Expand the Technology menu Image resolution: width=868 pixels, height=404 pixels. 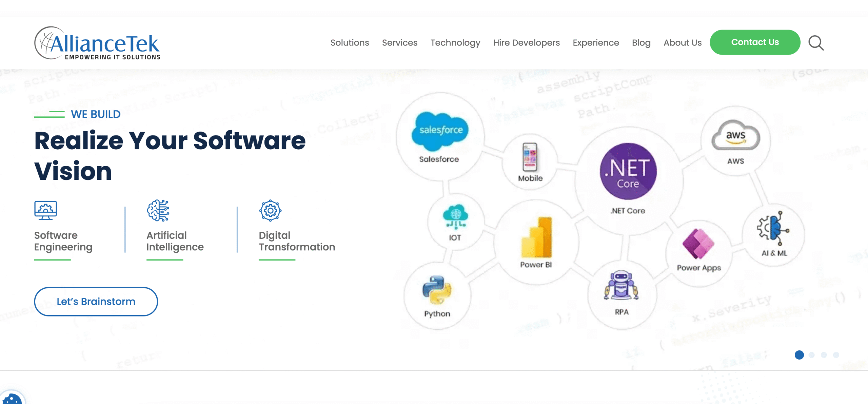(x=455, y=42)
